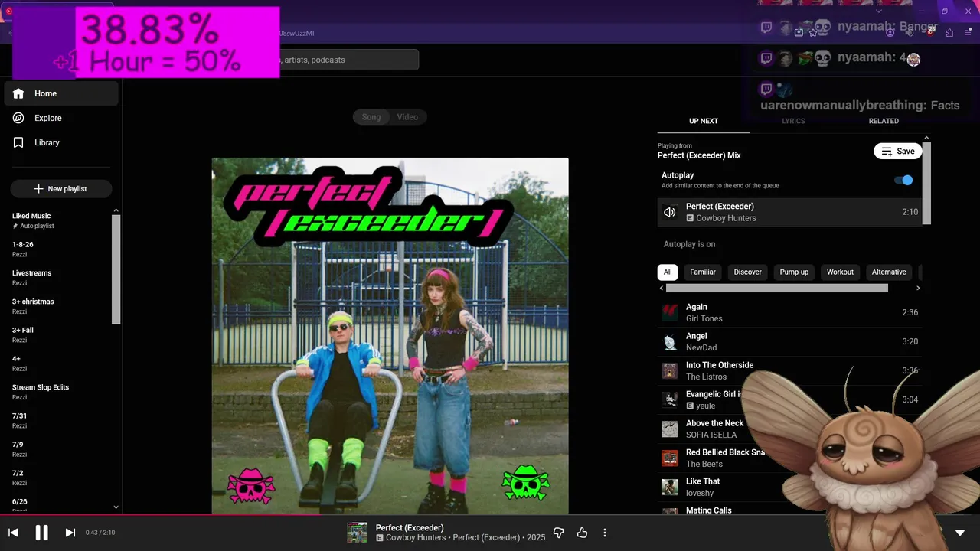Screen dimensions: 980x551
Task: Open Cowboy Hunters link in player bar
Action: (x=416, y=538)
